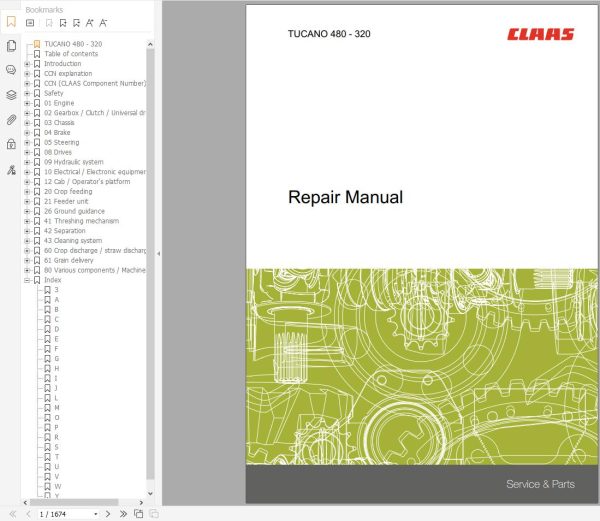Add a new bookmark icon

tap(63, 23)
